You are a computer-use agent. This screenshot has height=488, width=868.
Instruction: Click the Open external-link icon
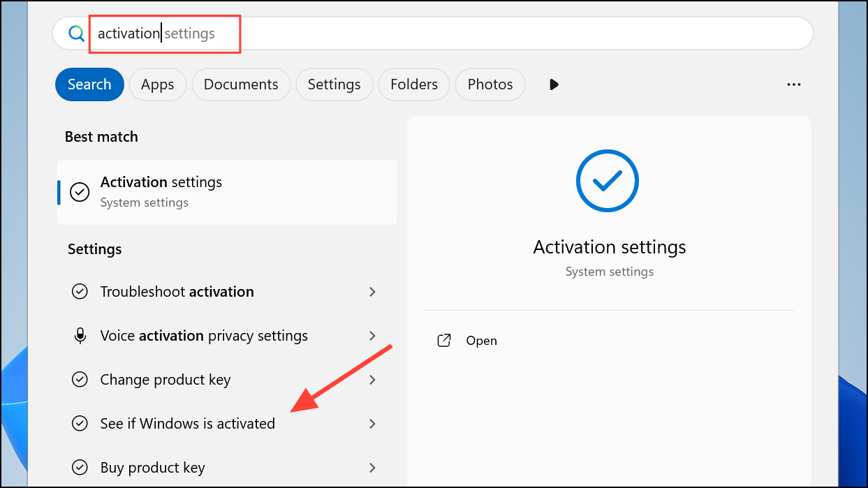tap(444, 341)
